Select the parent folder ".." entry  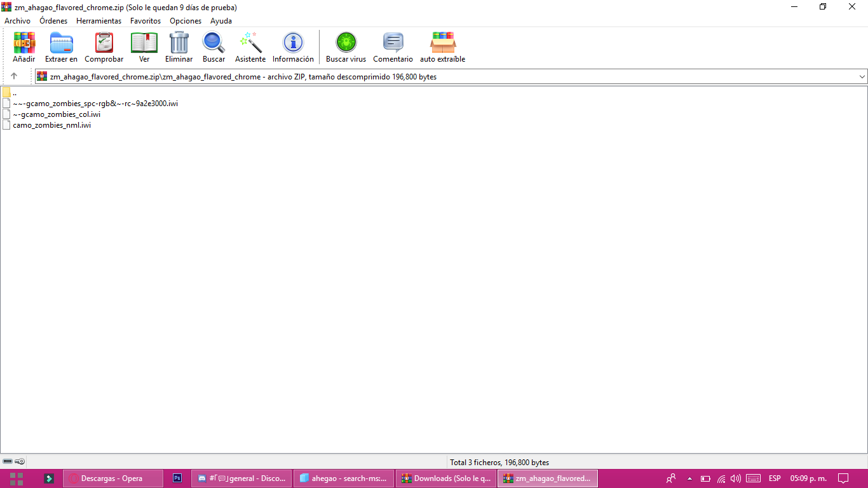pyautogui.click(x=10, y=93)
